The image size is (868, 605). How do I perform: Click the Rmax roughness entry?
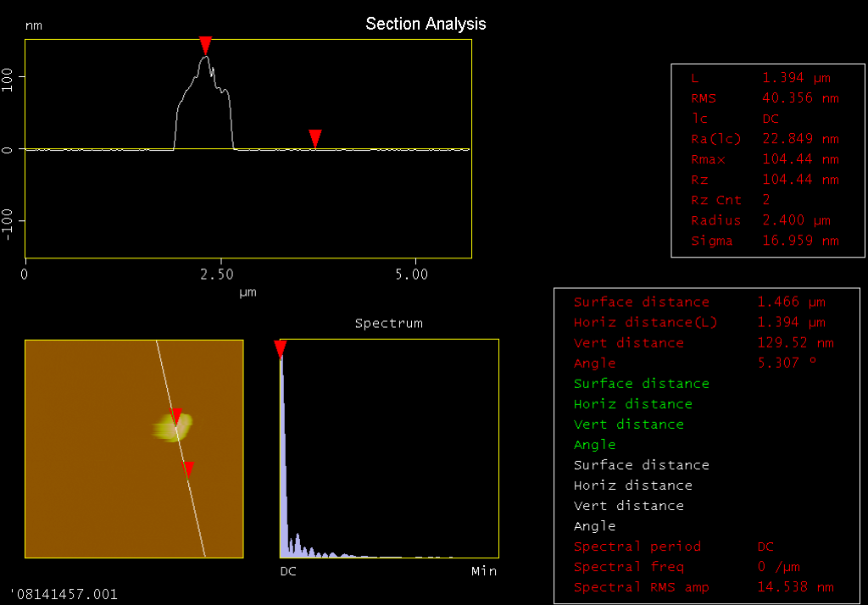tap(765, 159)
